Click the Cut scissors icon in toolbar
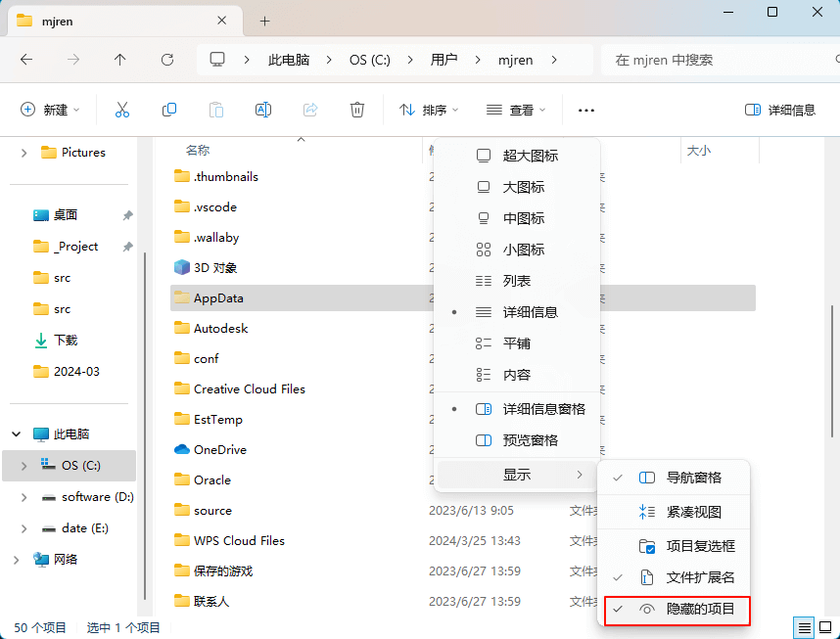Viewport: 840px width, 639px height. coord(122,110)
